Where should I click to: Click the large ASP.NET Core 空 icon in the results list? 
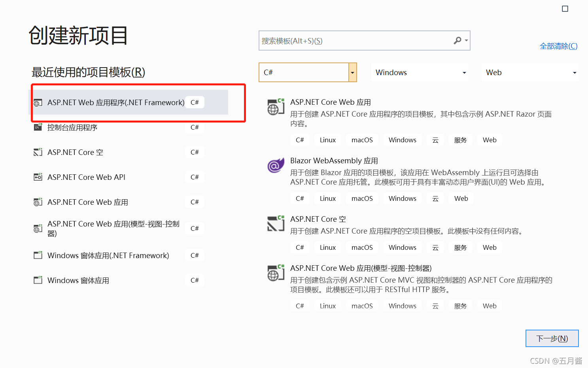pos(276,224)
